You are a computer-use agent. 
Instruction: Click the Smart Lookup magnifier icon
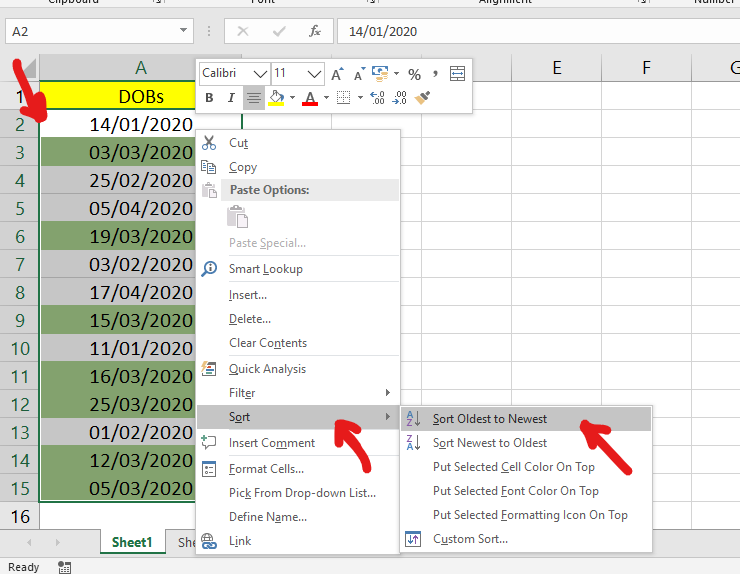coord(209,269)
